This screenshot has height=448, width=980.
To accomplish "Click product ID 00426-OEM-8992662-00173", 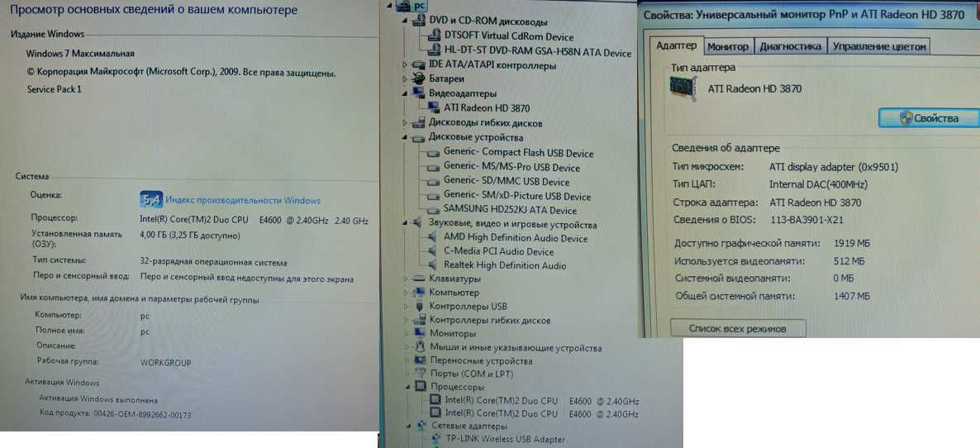I will pyautogui.click(x=142, y=414).
